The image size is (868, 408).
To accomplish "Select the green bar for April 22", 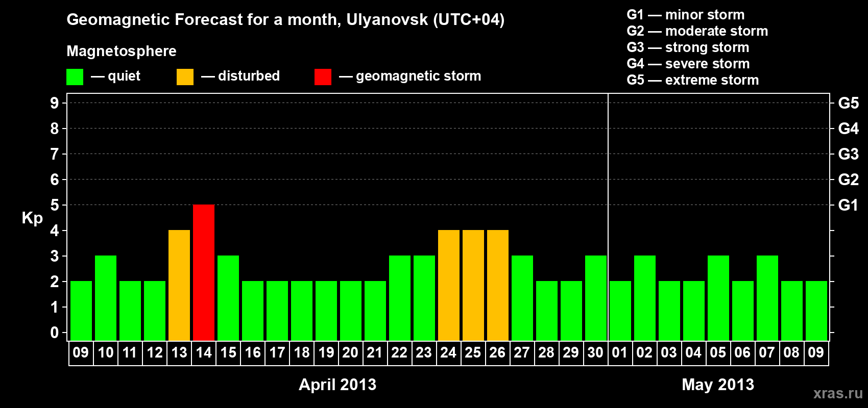I will click(400, 298).
